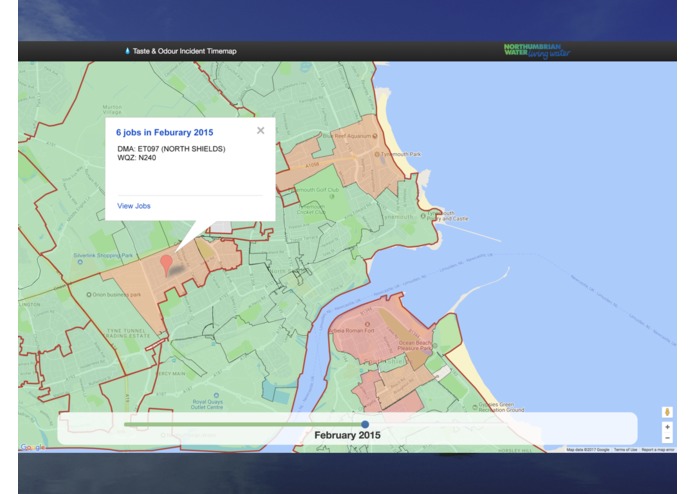Click Tynemouth Priory and Castle marker
This screenshot has height=494, width=695.
pyautogui.click(x=423, y=216)
